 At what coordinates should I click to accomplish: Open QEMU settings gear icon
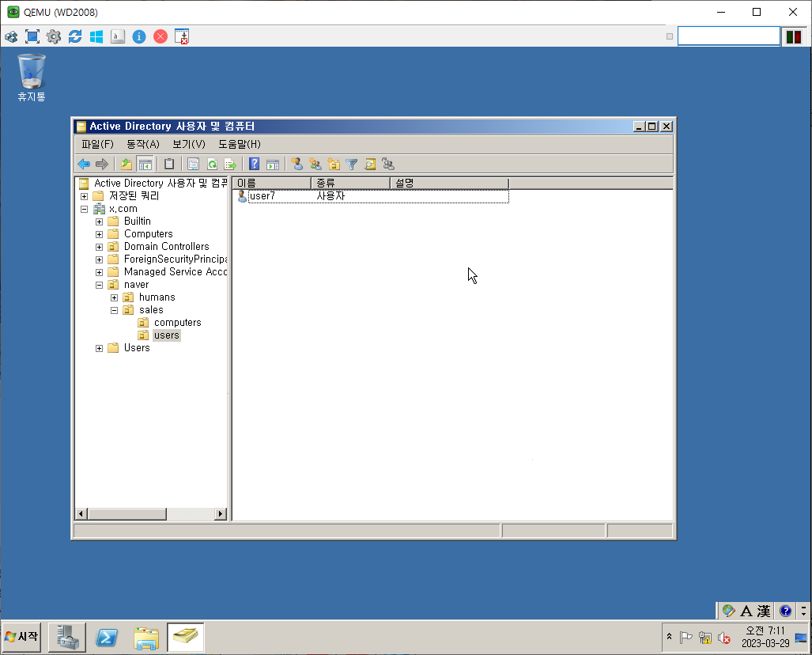[x=54, y=36]
